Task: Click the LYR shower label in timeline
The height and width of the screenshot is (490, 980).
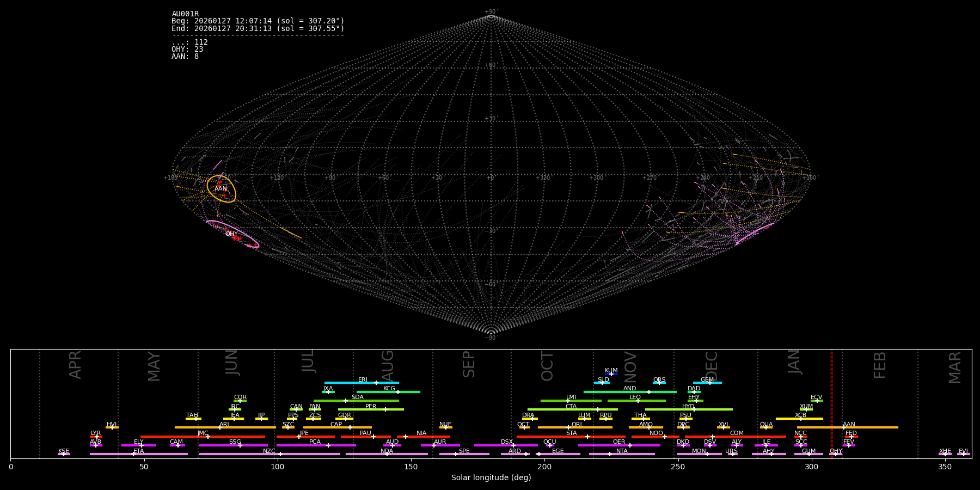Action: click(x=96, y=433)
